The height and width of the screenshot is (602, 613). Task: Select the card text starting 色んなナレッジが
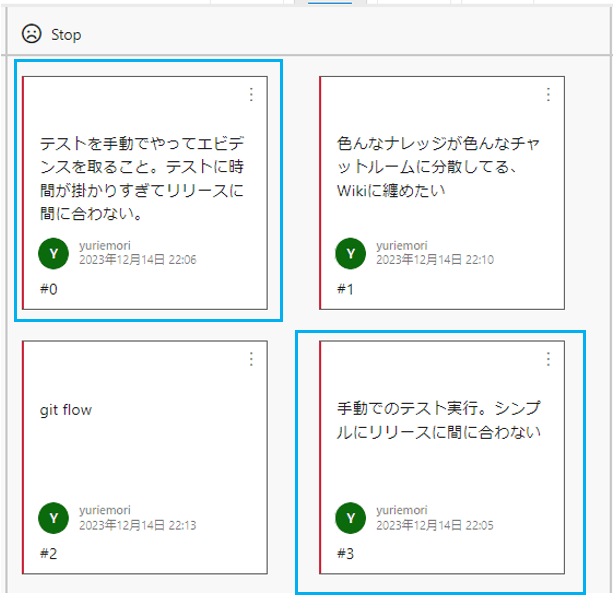438,167
